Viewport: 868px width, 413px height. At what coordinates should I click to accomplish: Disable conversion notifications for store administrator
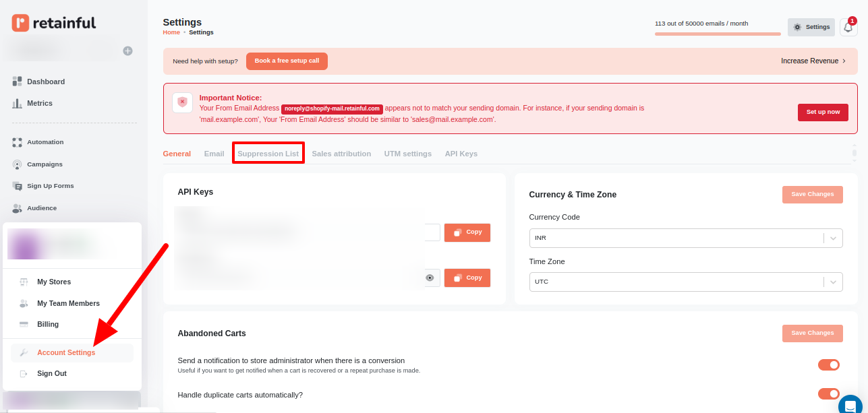click(828, 364)
